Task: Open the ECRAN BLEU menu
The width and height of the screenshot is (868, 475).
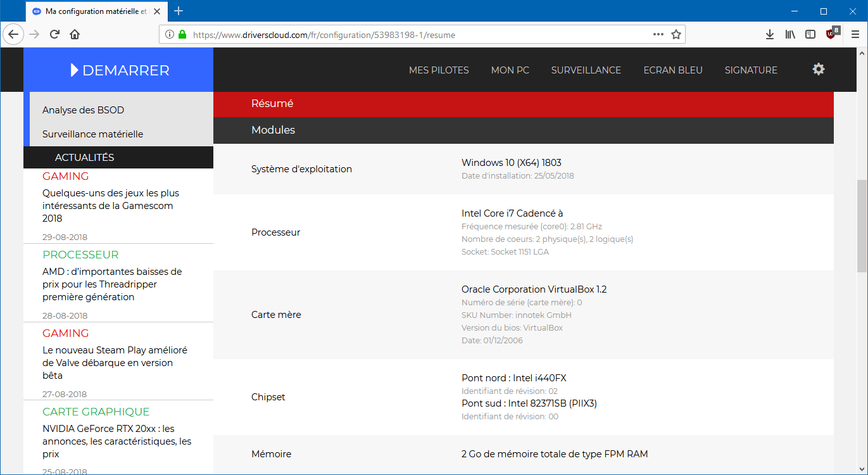Action: [673, 70]
